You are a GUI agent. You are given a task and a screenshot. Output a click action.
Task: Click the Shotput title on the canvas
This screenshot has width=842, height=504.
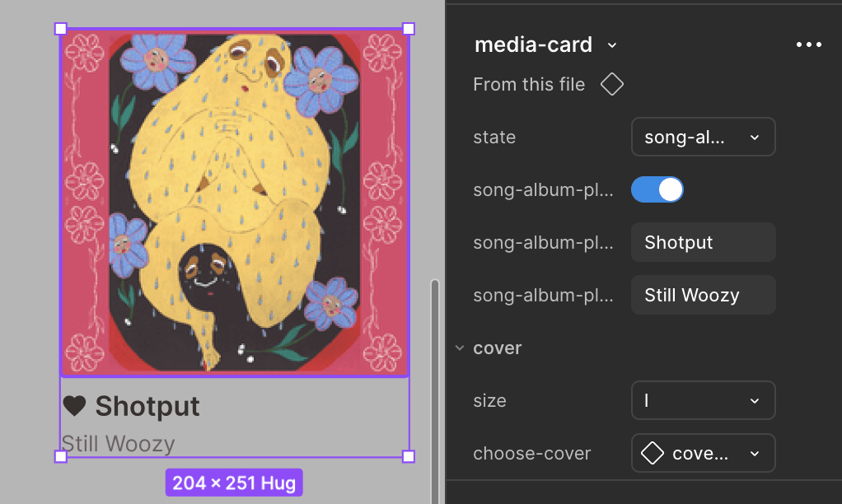click(x=147, y=406)
